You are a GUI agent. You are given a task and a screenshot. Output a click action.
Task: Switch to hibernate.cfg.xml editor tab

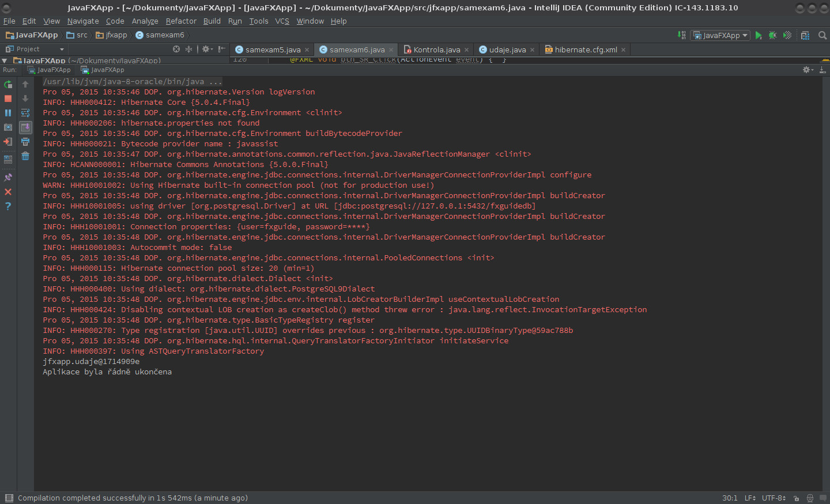585,50
